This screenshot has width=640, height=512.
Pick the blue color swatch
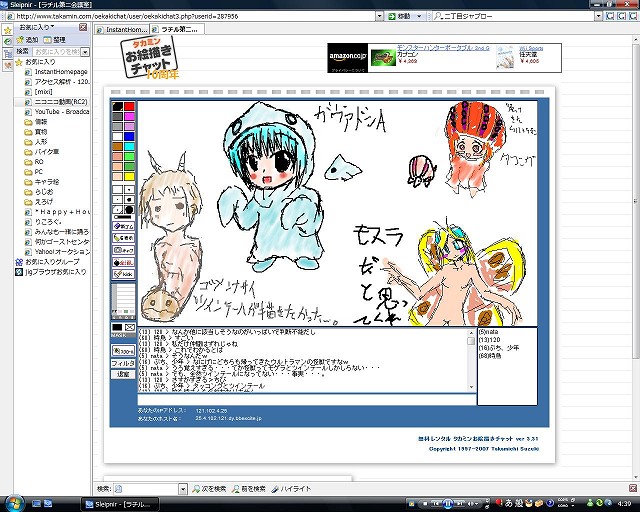129,136
